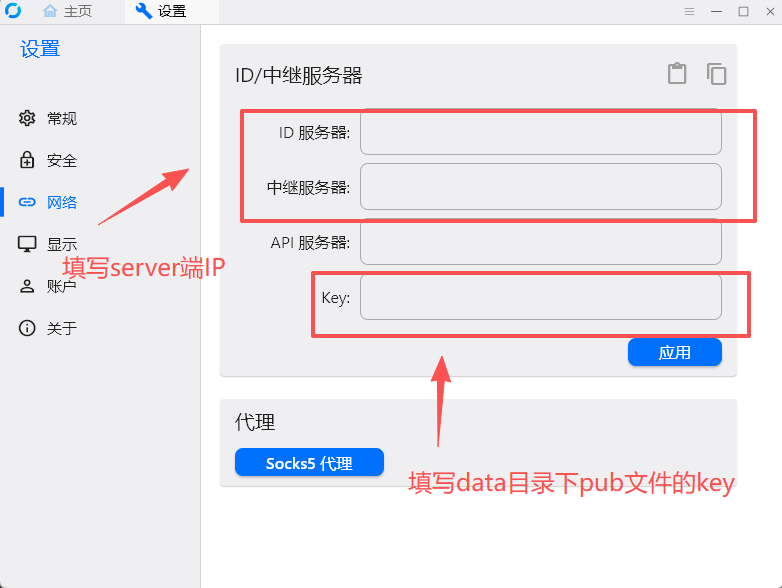Click the RustDesk logo icon in title bar
The height and width of the screenshot is (588, 782).
13,10
